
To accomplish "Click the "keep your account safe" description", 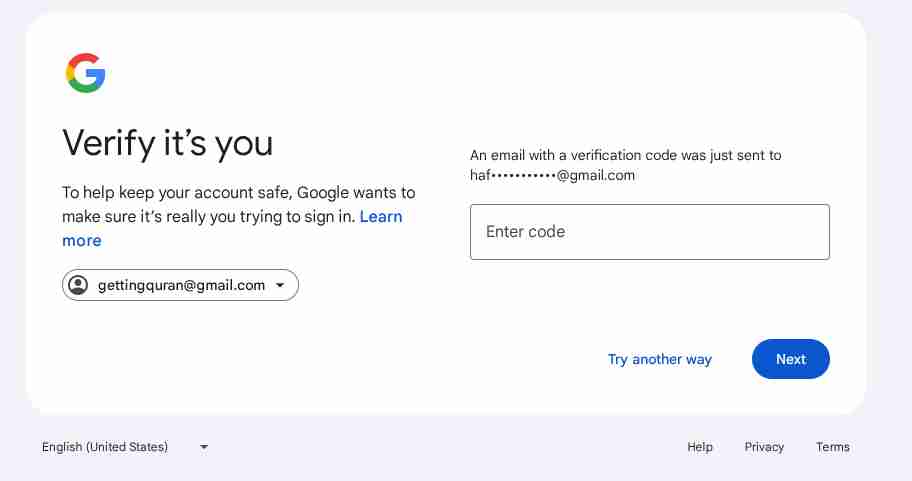I will click(238, 192).
